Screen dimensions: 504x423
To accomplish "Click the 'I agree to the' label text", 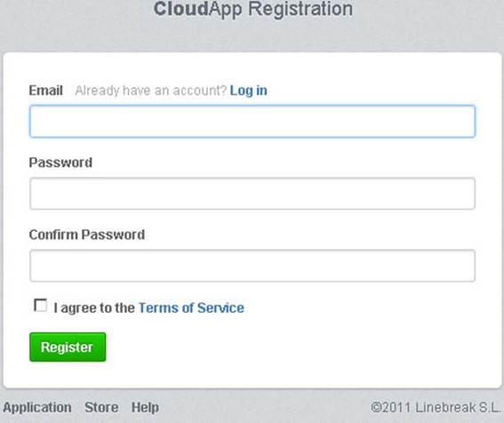I will pyautogui.click(x=94, y=308).
